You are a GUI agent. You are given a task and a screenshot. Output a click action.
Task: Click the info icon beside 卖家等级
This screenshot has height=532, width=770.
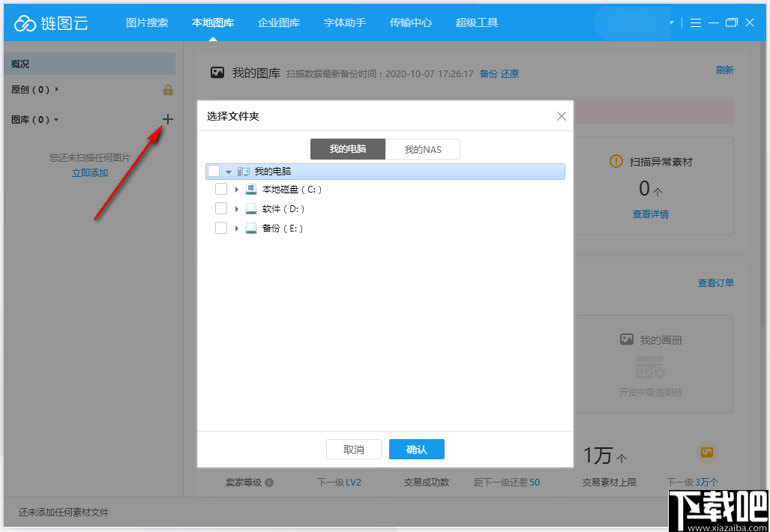pos(271,483)
